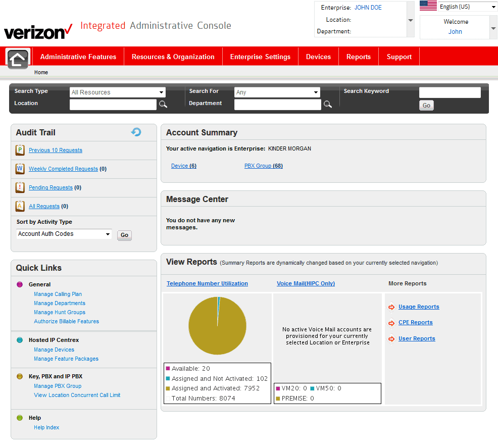Click the Help section bullet icon

tap(20, 418)
